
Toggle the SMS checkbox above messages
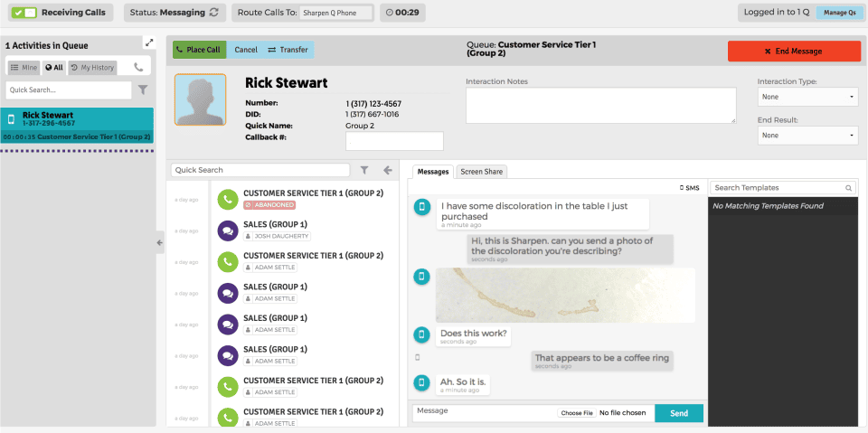coord(682,188)
